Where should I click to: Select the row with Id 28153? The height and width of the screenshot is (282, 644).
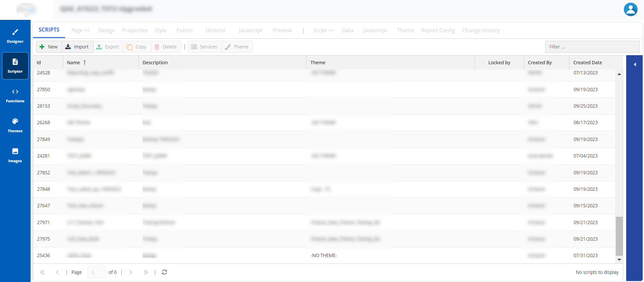(x=324, y=106)
